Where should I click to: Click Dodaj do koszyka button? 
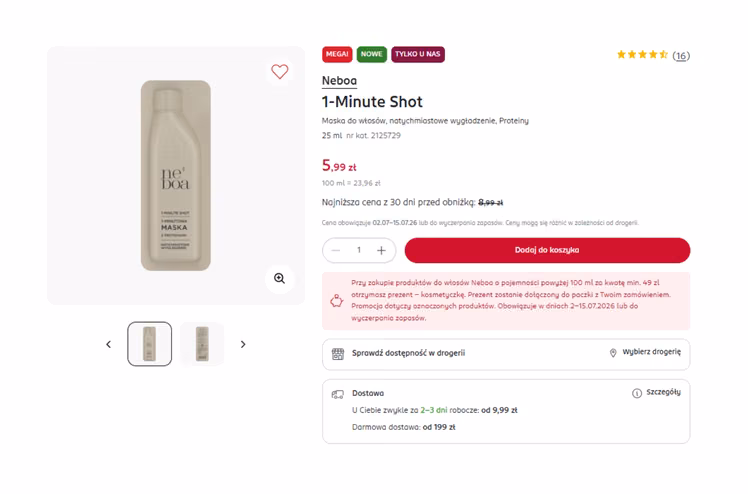point(547,250)
